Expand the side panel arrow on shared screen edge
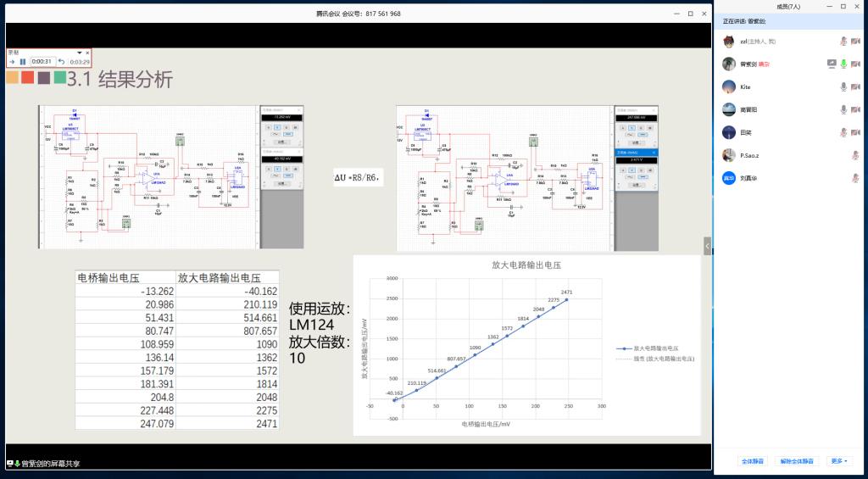This screenshot has width=868, height=479. 708,245
